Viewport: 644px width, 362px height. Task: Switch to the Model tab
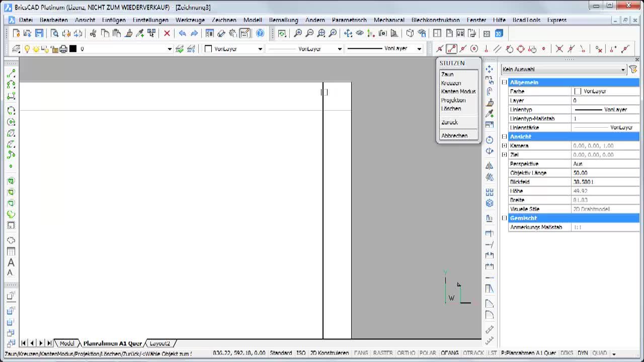(x=67, y=343)
